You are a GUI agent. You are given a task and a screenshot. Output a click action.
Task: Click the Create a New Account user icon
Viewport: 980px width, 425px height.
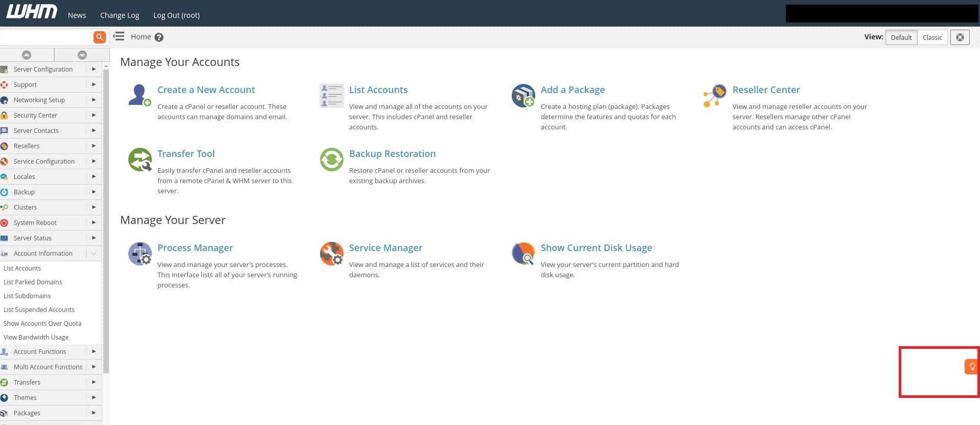pyautogui.click(x=140, y=95)
